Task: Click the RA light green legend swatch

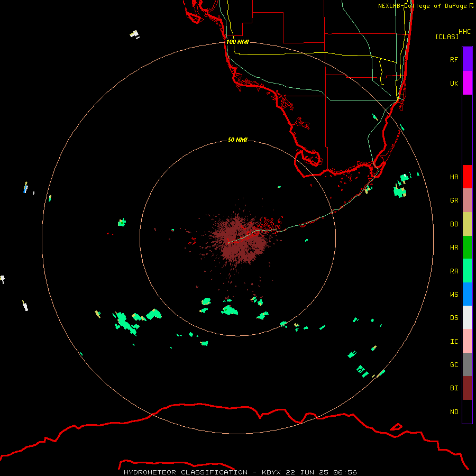Action: pyautogui.click(x=467, y=271)
